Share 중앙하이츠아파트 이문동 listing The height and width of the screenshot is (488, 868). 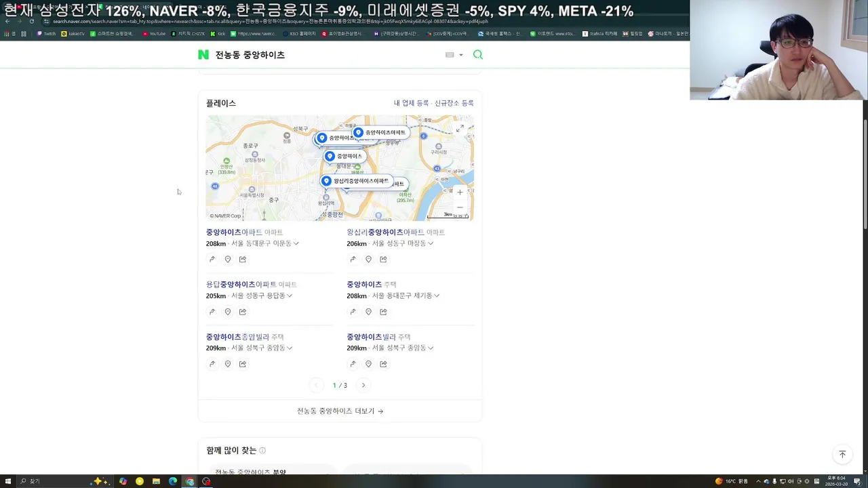(x=243, y=259)
